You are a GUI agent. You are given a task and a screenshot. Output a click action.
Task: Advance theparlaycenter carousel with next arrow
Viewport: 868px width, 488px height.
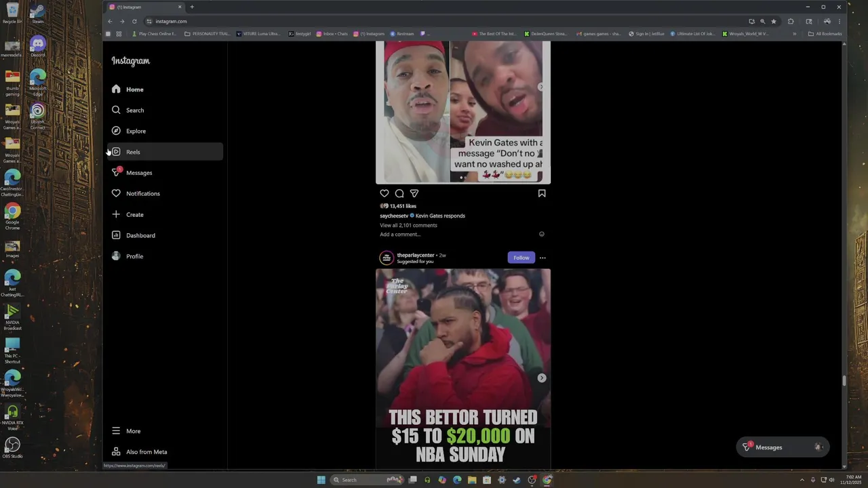coord(542,378)
